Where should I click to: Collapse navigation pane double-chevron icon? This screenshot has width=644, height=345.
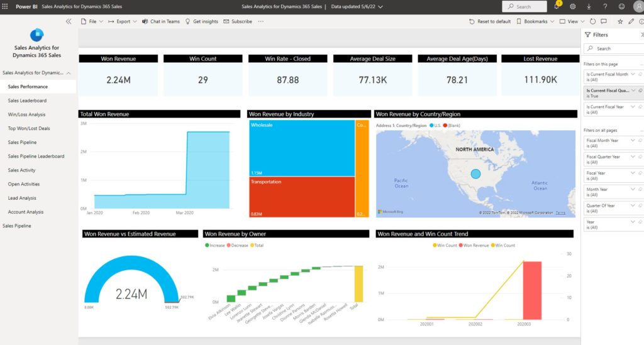(x=69, y=21)
